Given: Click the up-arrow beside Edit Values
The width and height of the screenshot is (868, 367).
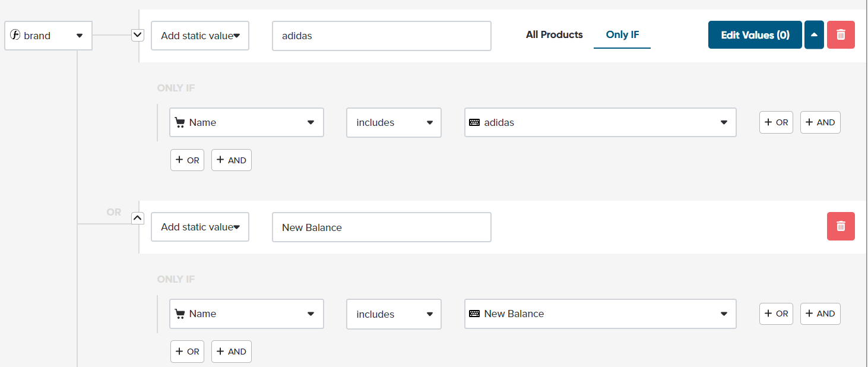Looking at the screenshot, I should pyautogui.click(x=814, y=35).
